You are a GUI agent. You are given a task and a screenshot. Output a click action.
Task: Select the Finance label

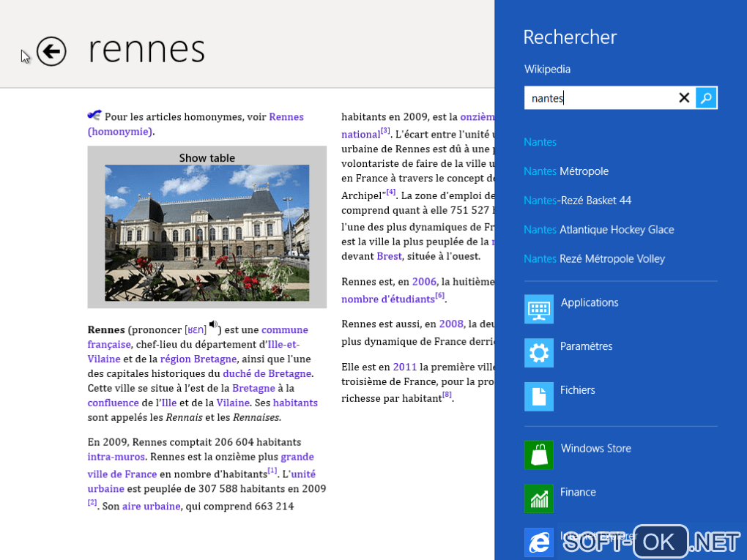[x=578, y=492]
